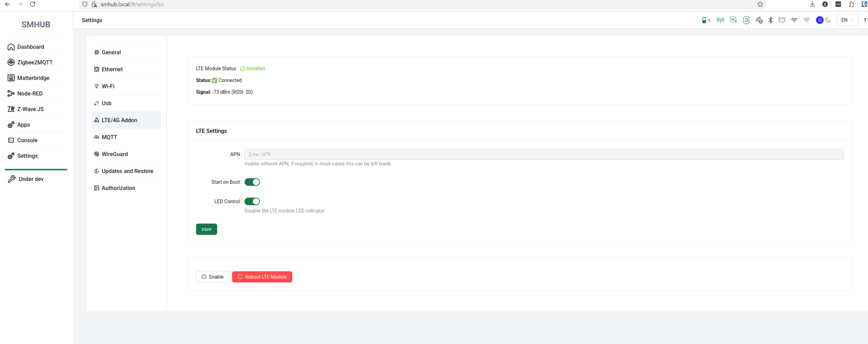The height and width of the screenshot is (344, 868).
Task: Click the Ethernet port status icon
Action: (x=781, y=20)
